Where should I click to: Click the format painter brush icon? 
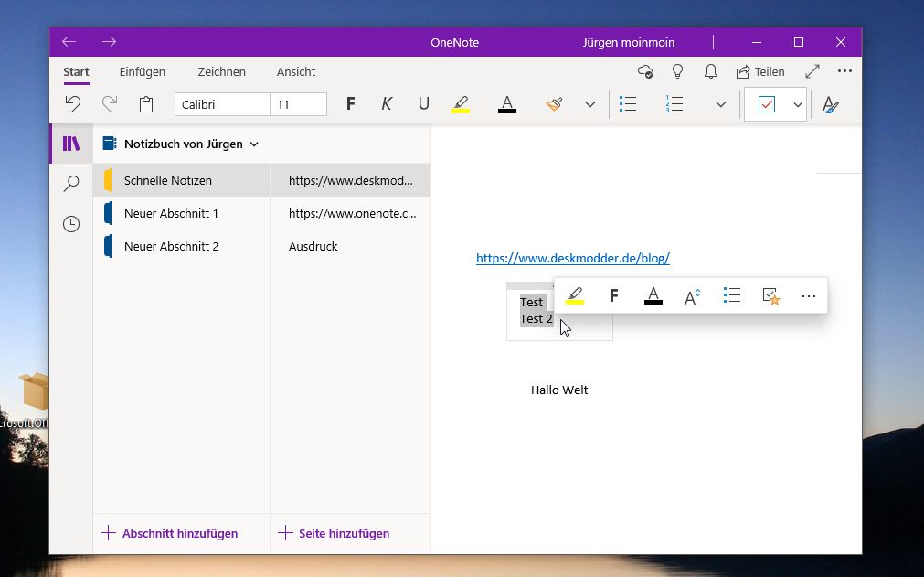pos(554,104)
